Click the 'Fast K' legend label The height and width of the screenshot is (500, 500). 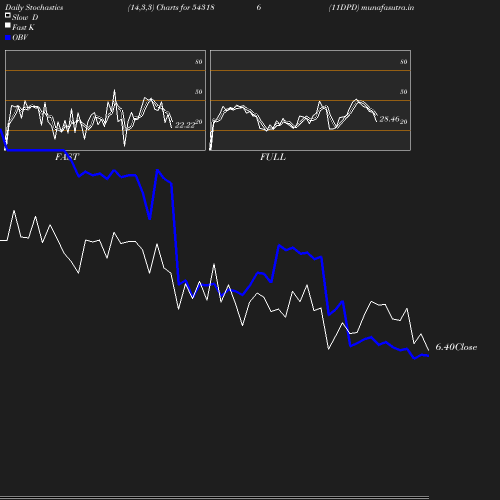(23, 27)
